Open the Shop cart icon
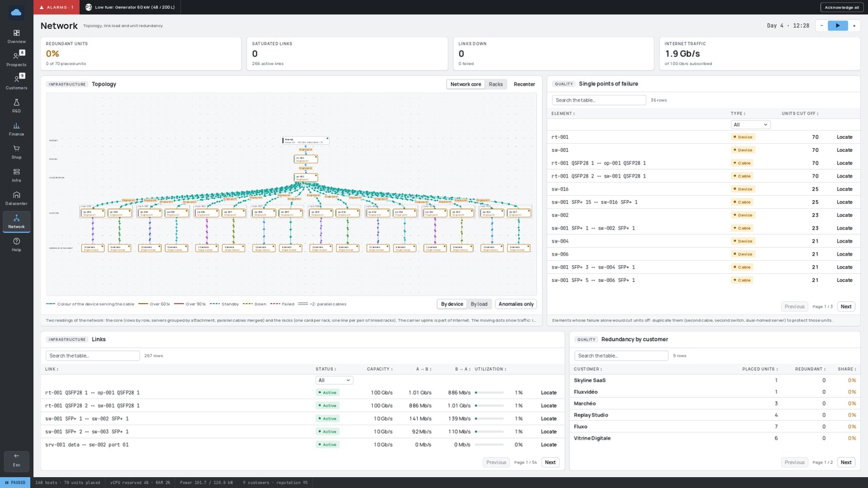868x488 pixels. tap(16, 149)
